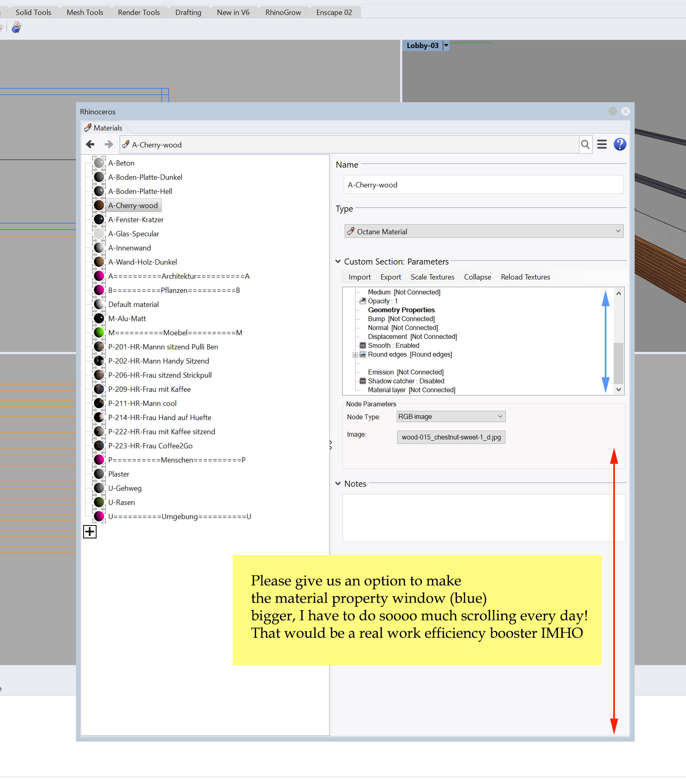This screenshot has height=784, width=686.
Task: Click the plus icon to add new material
Action: coord(90,532)
